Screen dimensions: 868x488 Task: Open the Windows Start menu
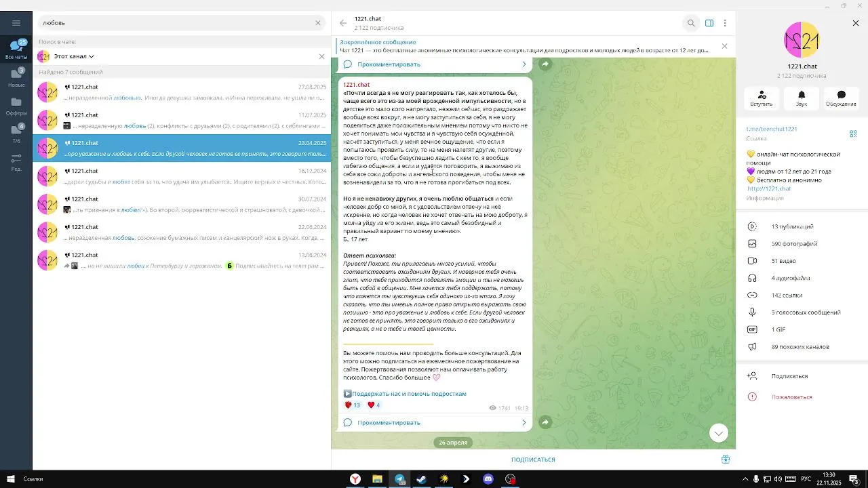coord(9,479)
